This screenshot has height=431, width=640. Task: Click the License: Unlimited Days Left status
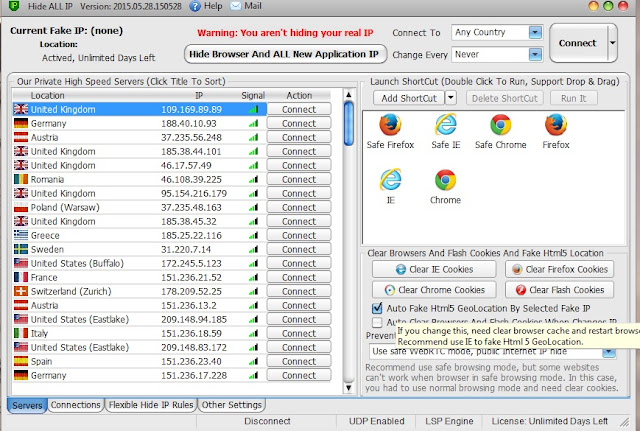pyautogui.click(x=549, y=421)
